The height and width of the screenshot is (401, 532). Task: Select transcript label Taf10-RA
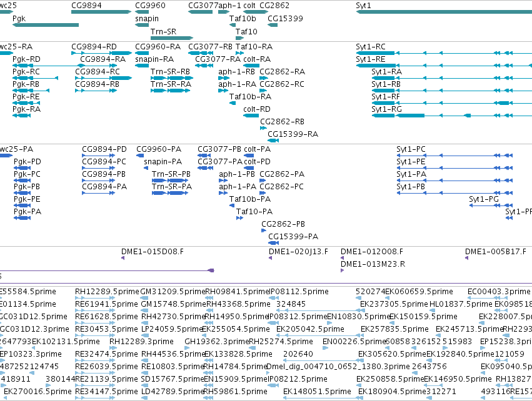[254, 47]
